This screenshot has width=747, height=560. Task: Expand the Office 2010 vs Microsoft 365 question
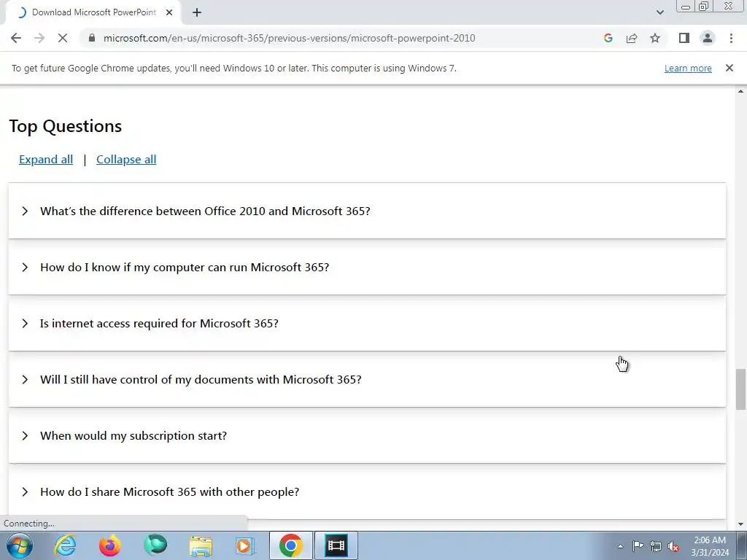click(367, 211)
